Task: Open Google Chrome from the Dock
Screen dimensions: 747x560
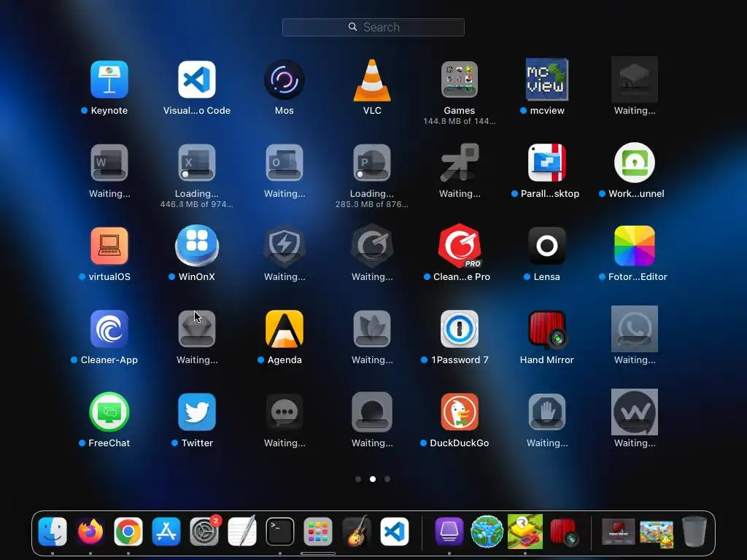Action: pos(128,532)
